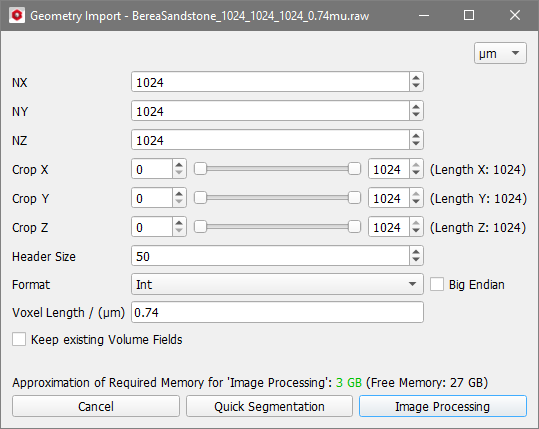Image resolution: width=539 pixels, height=429 pixels.
Task: Click Crop Y left slider handle
Action: tap(200, 198)
